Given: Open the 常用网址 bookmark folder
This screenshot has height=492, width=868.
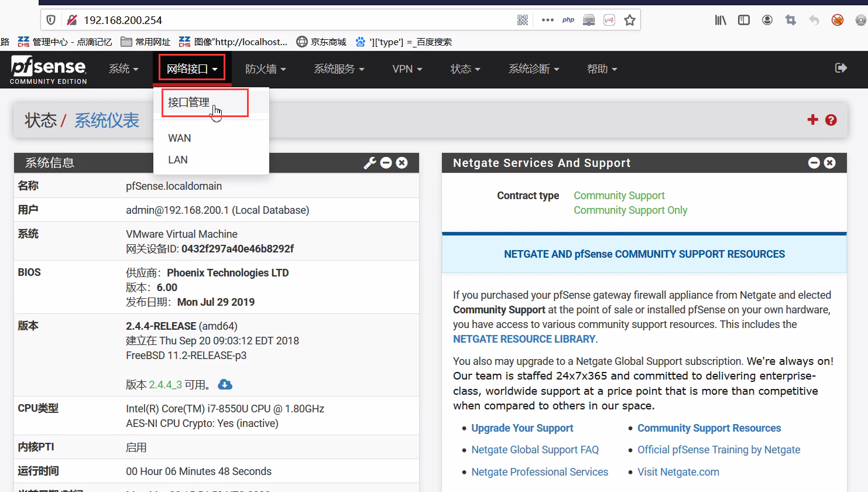Looking at the screenshot, I should pos(146,42).
